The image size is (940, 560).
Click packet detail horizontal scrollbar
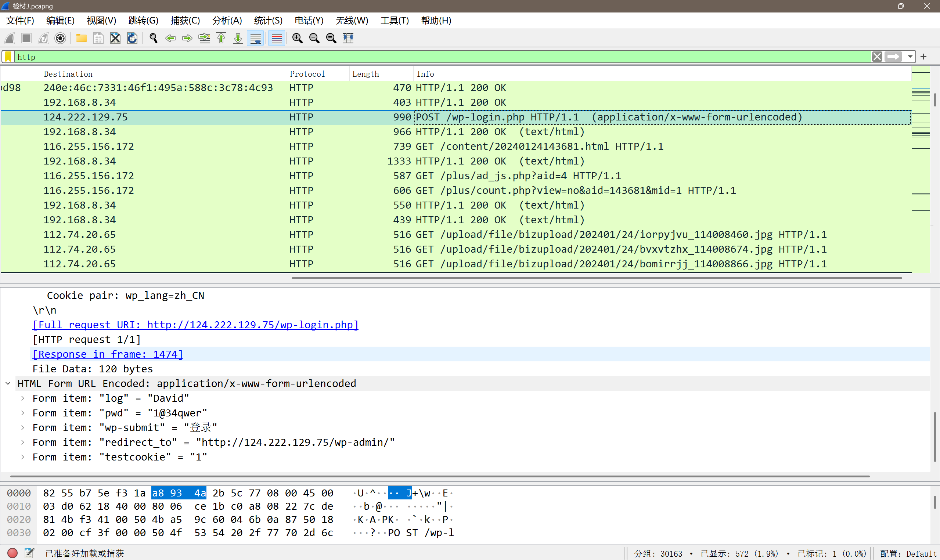[440, 476]
